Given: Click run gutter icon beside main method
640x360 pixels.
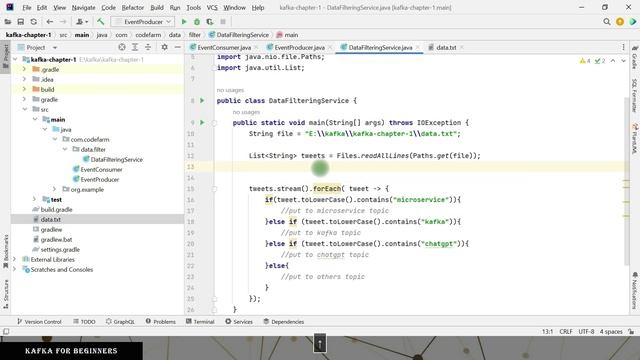Looking at the screenshot, I should [202, 122].
